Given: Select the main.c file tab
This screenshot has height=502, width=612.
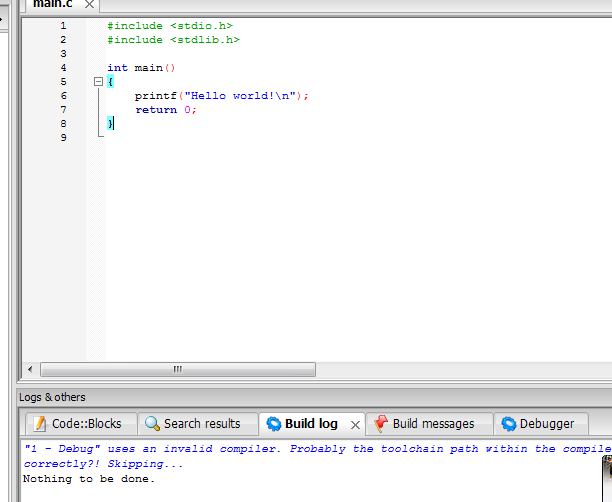Looking at the screenshot, I should tap(53, 4).
